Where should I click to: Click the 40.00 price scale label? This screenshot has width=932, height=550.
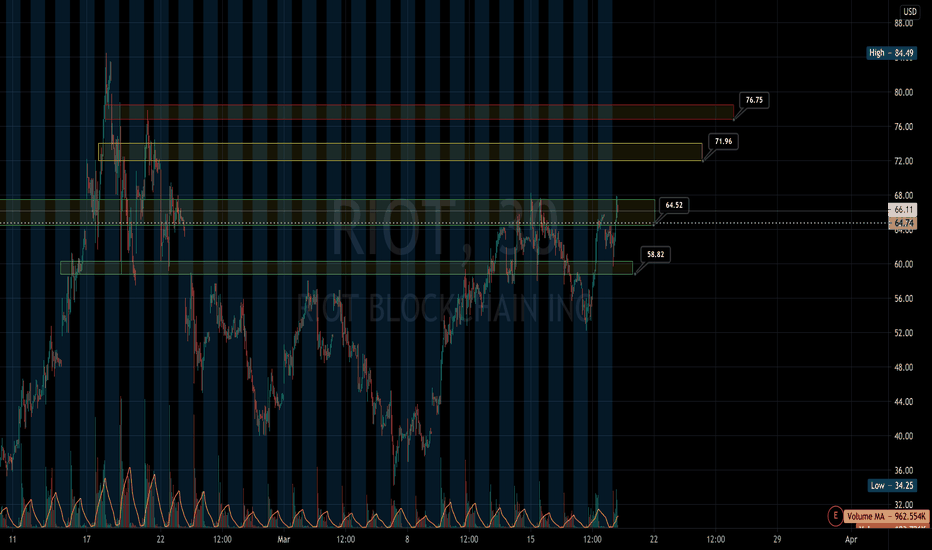903,436
